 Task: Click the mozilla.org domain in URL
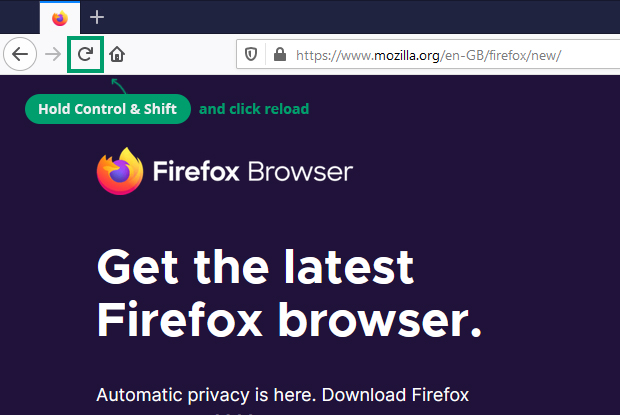coord(407,55)
